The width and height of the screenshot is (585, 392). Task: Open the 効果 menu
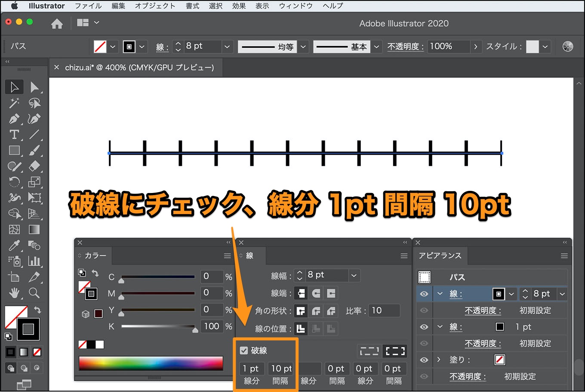(x=239, y=6)
